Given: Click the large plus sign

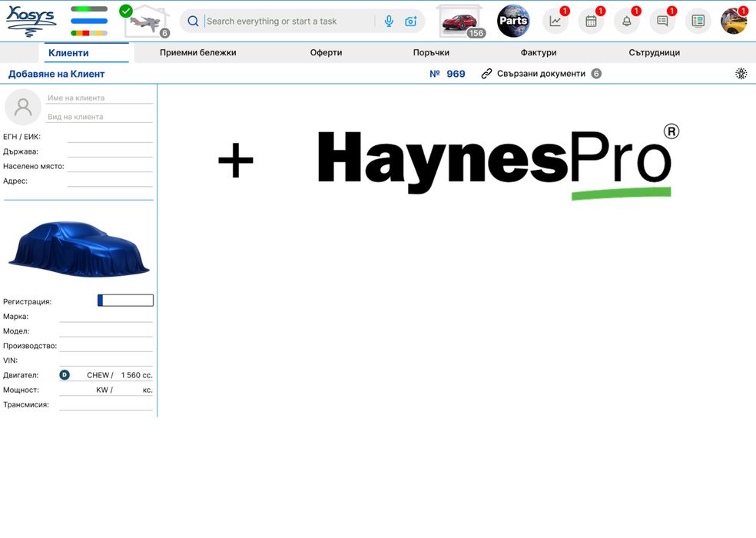Looking at the screenshot, I should click(236, 160).
